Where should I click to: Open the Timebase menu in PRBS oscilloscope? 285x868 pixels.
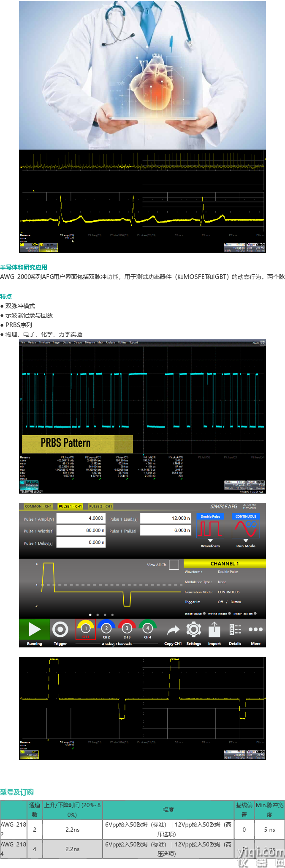[x=44, y=343]
